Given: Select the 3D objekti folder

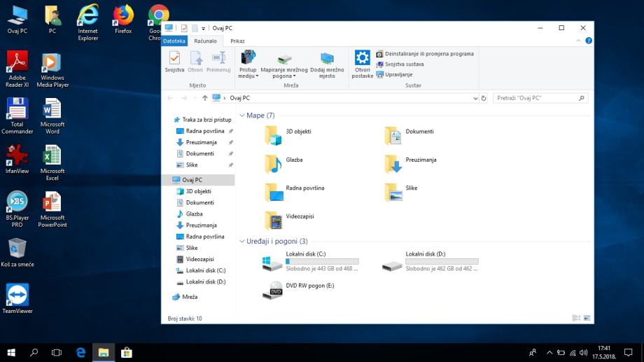Looking at the screenshot, I should (288, 135).
